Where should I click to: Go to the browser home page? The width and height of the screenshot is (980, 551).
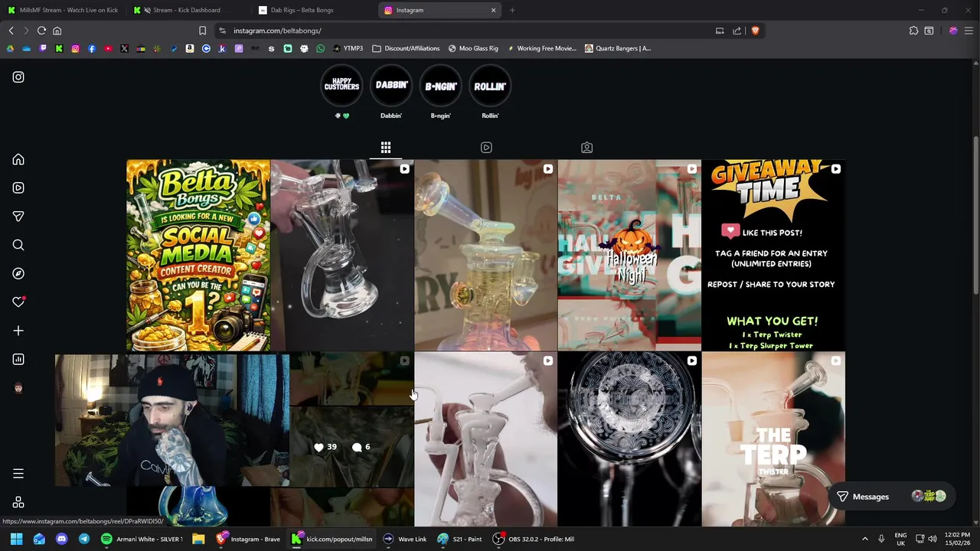[57, 31]
